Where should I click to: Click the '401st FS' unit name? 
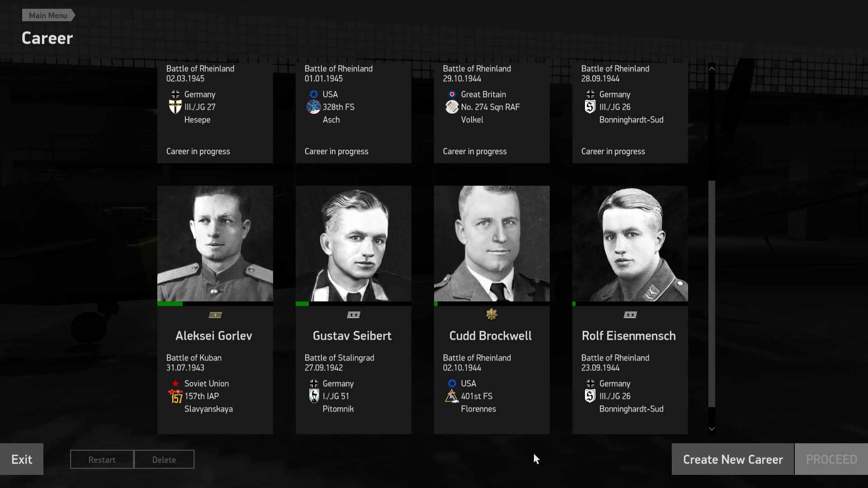[476, 396]
